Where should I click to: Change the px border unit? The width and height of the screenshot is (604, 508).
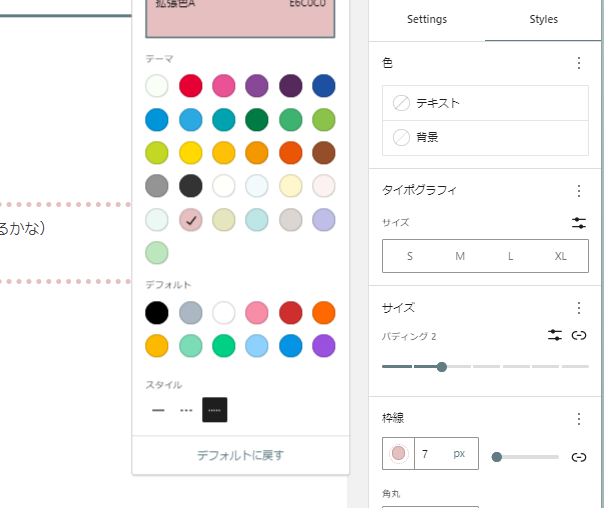click(x=459, y=454)
